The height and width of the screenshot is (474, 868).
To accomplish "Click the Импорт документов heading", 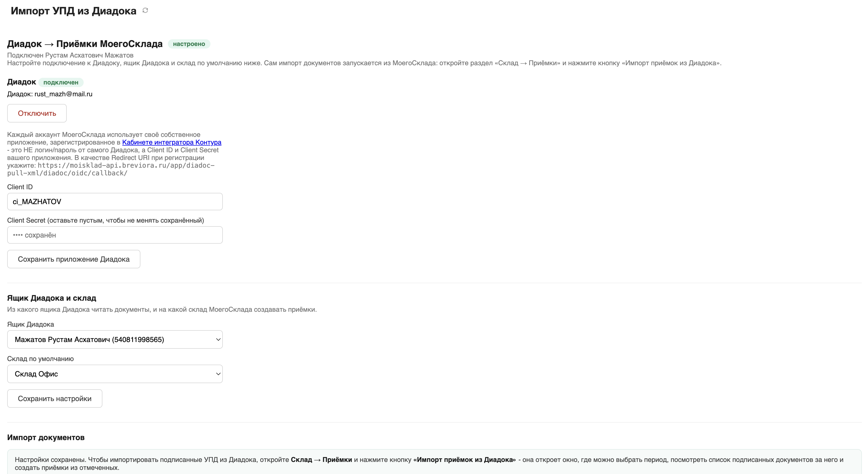I will (x=46, y=438).
